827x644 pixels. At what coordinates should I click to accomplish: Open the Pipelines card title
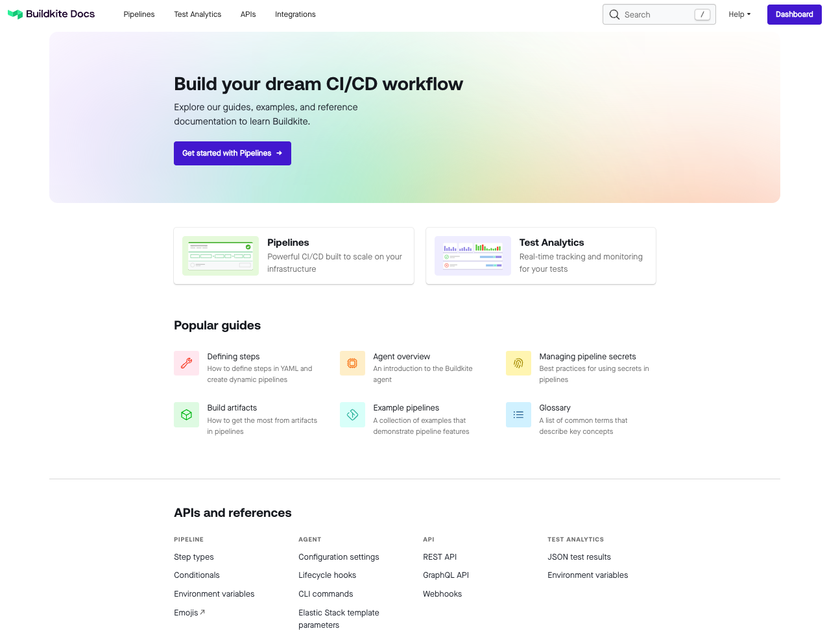288,243
